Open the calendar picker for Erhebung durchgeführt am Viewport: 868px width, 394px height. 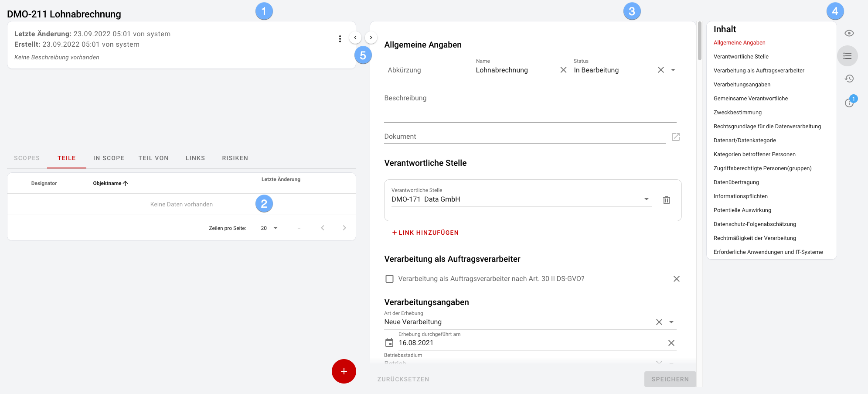pyautogui.click(x=389, y=343)
